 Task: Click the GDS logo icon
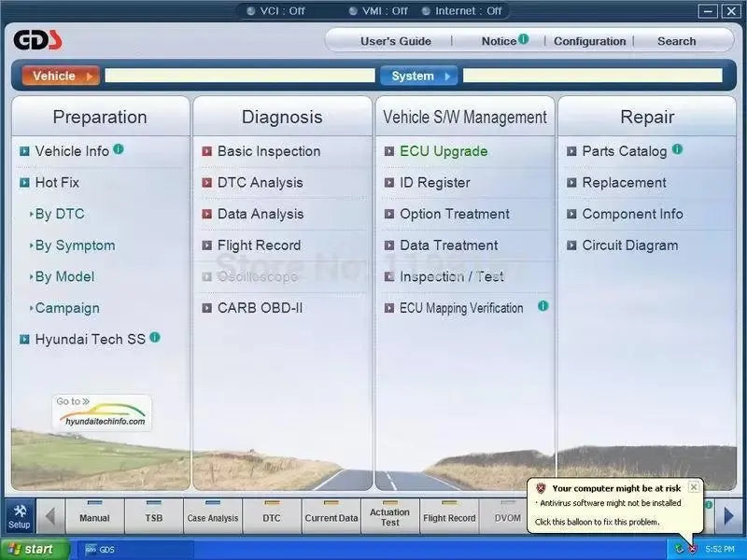[x=39, y=39]
